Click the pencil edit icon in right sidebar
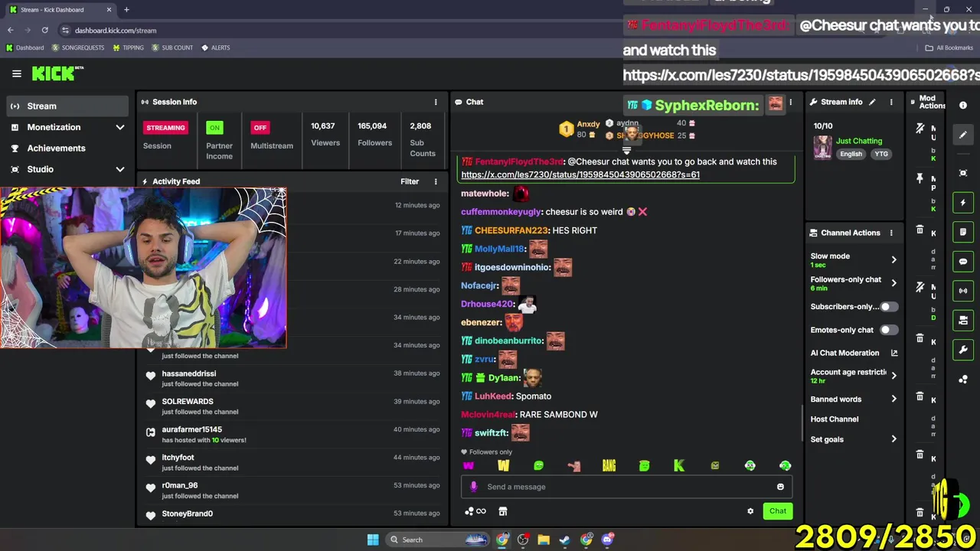980x551 pixels. [963, 135]
